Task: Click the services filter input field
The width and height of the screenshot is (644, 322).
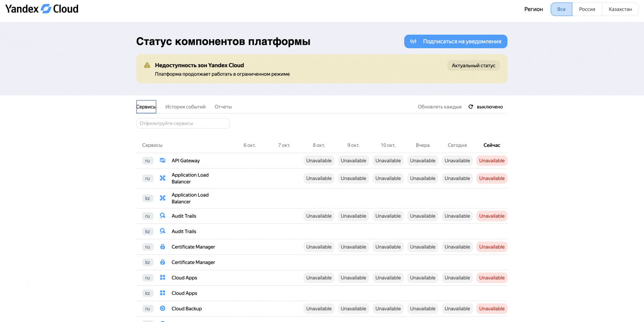Action: (x=183, y=123)
